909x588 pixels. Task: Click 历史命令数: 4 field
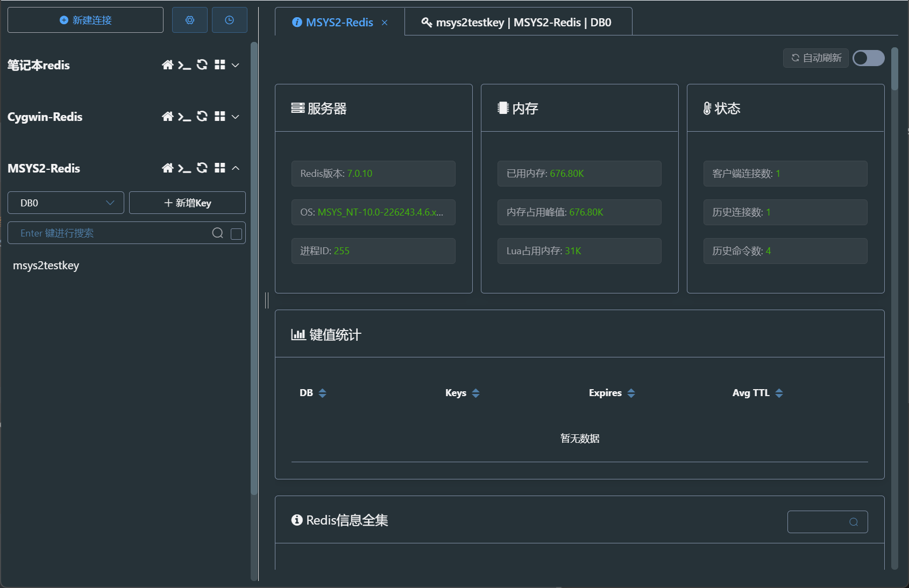[785, 251]
